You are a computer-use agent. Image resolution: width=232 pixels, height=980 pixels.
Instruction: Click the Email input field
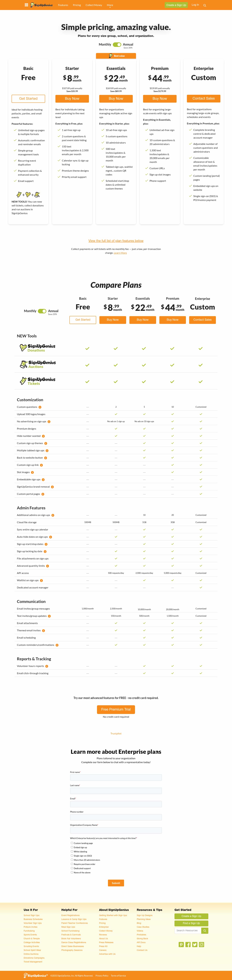(x=116, y=804)
